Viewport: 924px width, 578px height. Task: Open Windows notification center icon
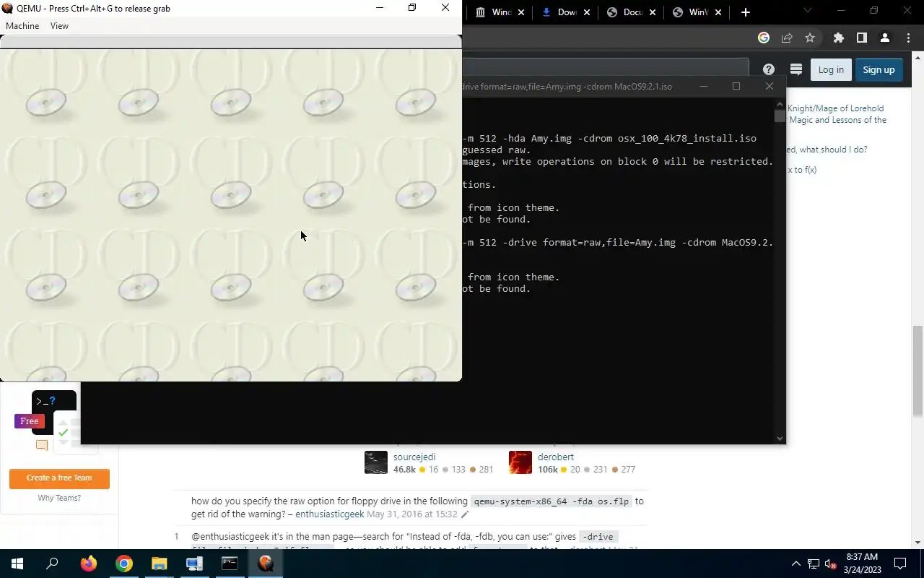point(900,564)
